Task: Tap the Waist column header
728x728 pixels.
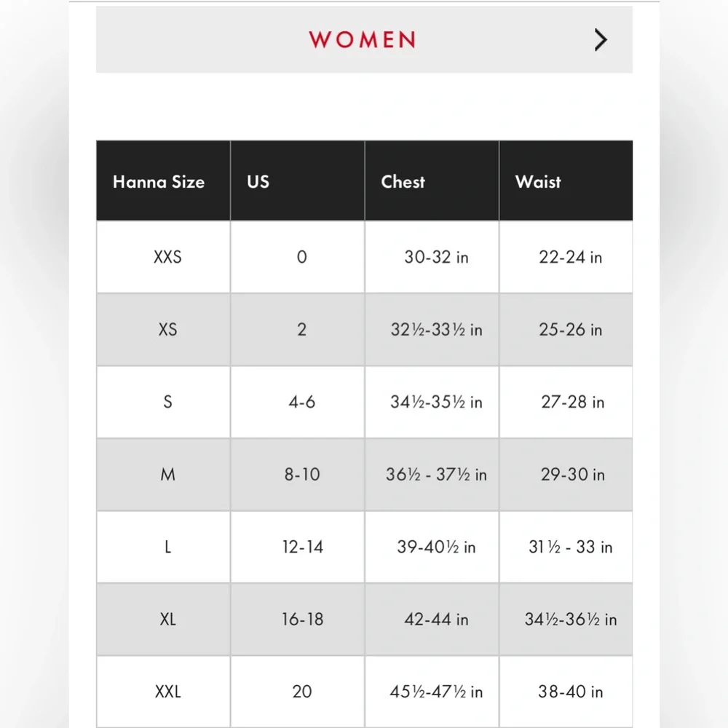Action: [538, 181]
